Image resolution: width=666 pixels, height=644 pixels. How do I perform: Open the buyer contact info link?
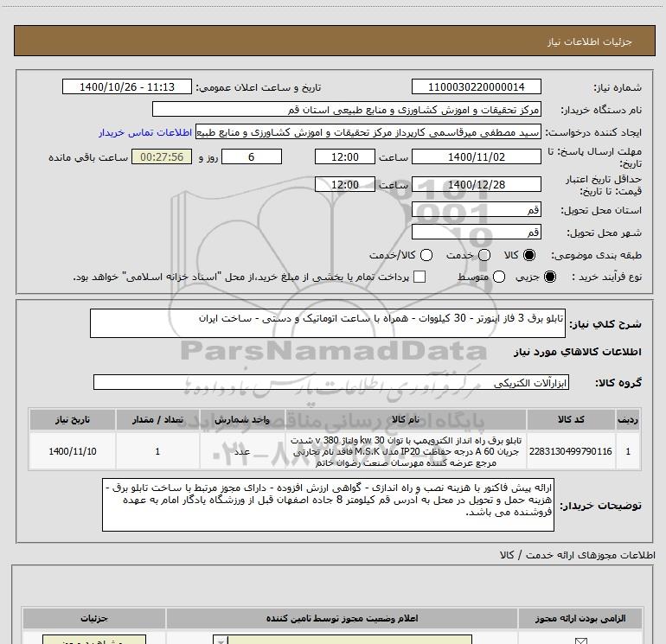click(145, 132)
